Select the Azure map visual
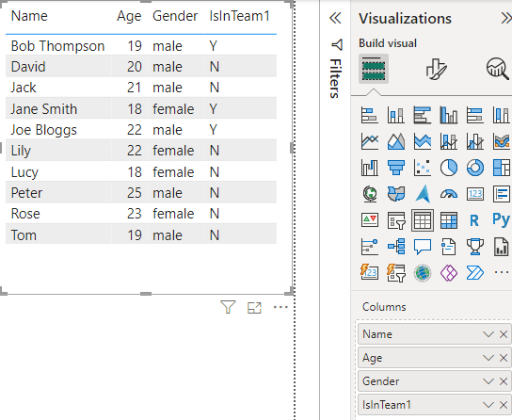This screenshot has height=420, width=512. tap(423, 194)
